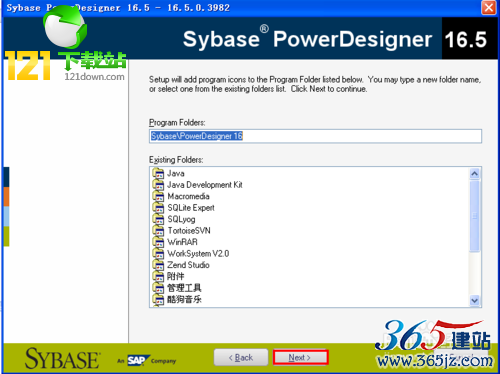The height and width of the screenshot is (374, 500).
Task: Click the Program Folders input field
Action: pos(315,136)
